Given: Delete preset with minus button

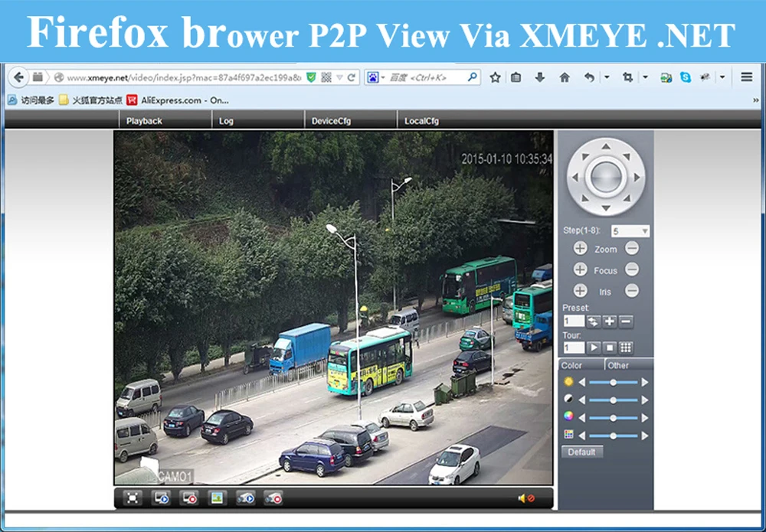Looking at the screenshot, I should [x=626, y=321].
